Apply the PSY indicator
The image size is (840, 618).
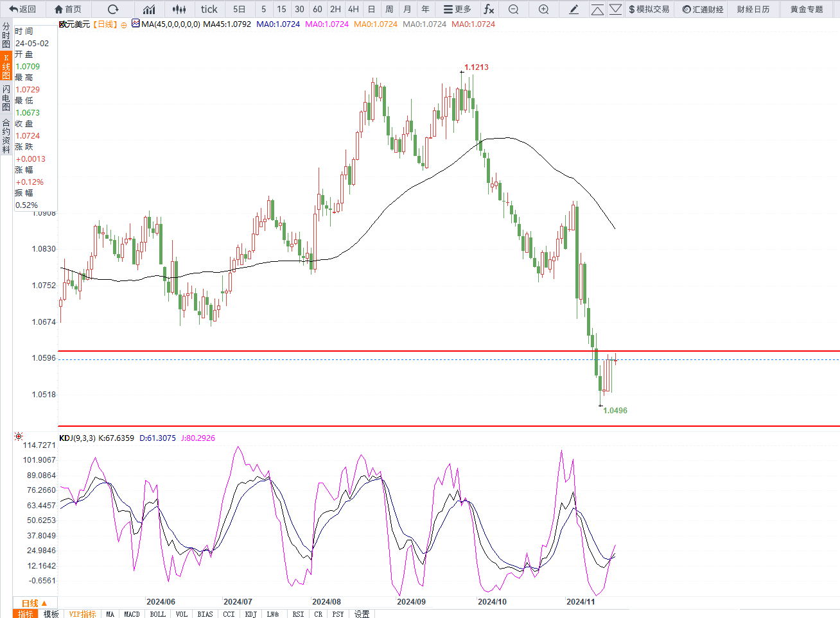coord(338,614)
